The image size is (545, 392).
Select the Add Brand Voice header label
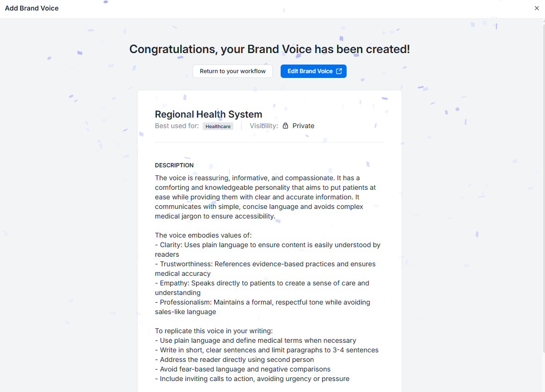click(32, 8)
